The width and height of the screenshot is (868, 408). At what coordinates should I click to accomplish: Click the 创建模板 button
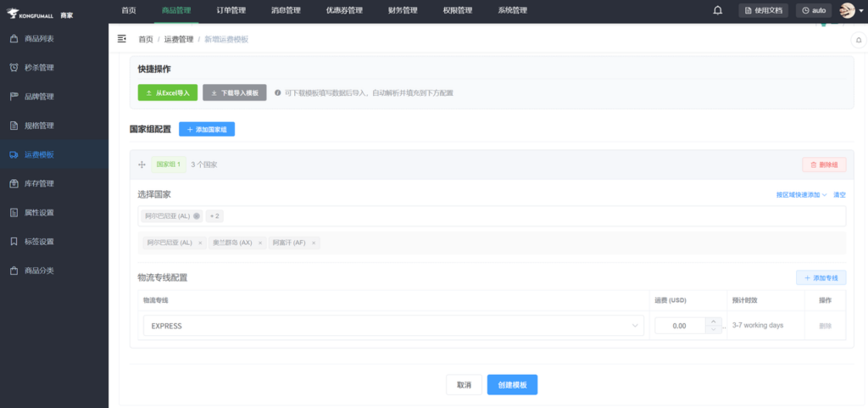[x=512, y=384]
